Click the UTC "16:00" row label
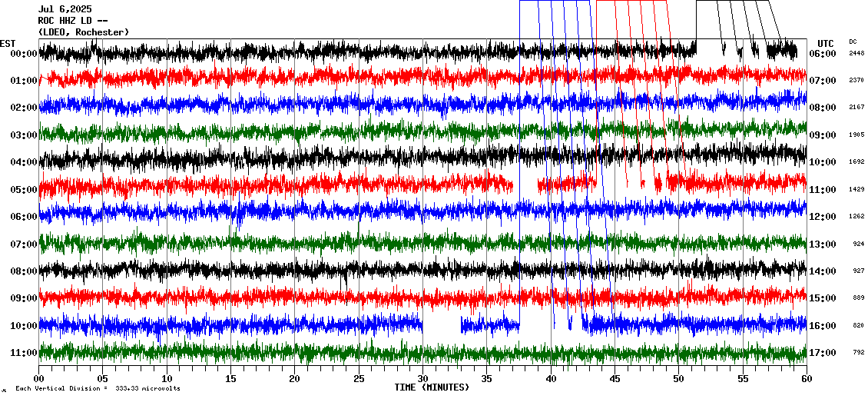Screen dimensions: 868x399 click(x=823, y=326)
